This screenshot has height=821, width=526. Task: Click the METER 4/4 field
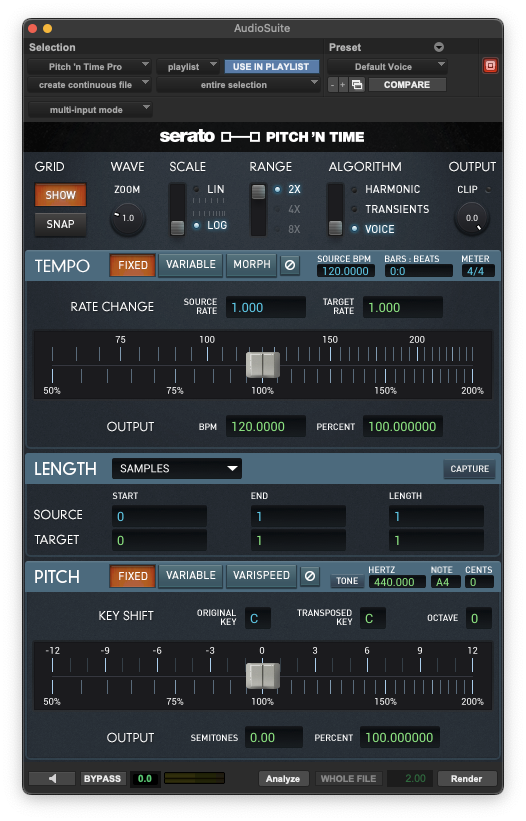(478, 271)
